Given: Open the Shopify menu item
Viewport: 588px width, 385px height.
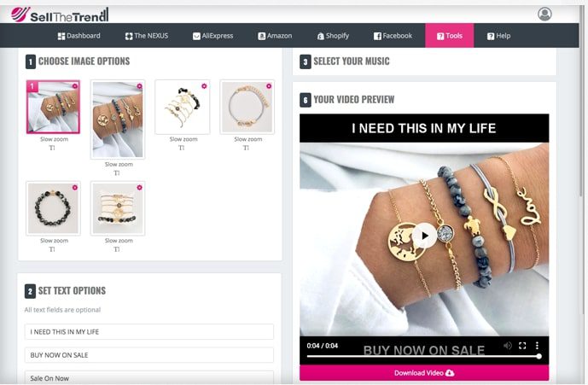Looking at the screenshot, I should coord(333,36).
